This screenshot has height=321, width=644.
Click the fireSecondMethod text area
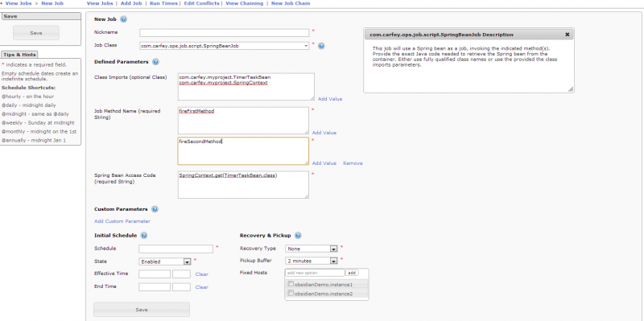[243, 151]
